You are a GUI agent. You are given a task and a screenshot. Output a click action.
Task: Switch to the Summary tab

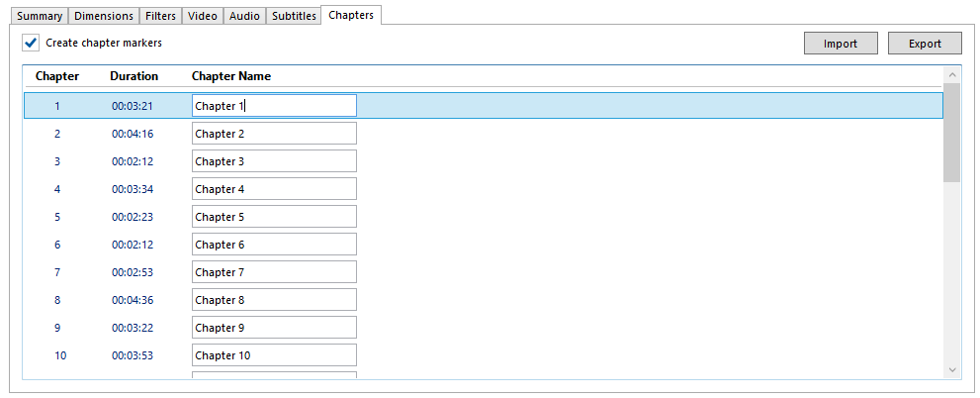click(40, 17)
